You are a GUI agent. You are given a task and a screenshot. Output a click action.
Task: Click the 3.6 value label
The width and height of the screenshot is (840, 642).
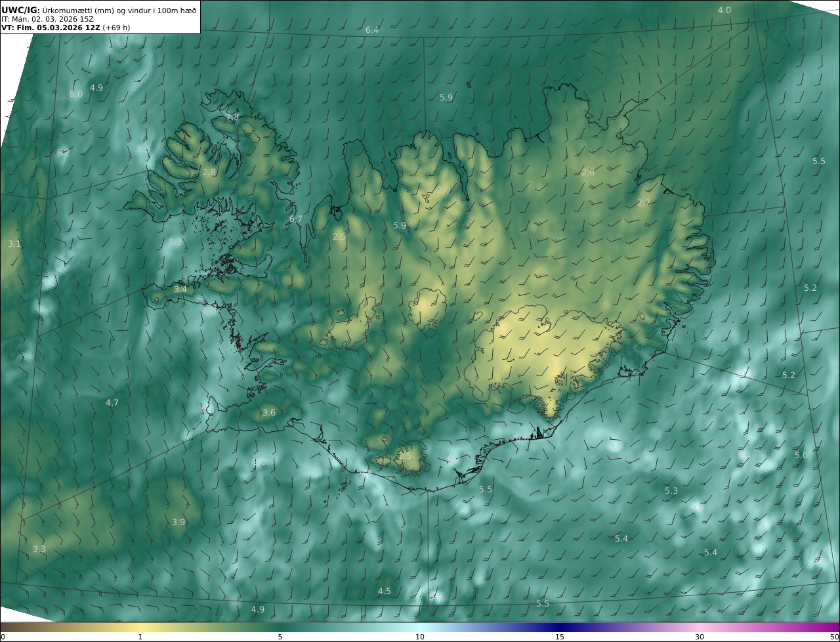[x=269, y=413]
